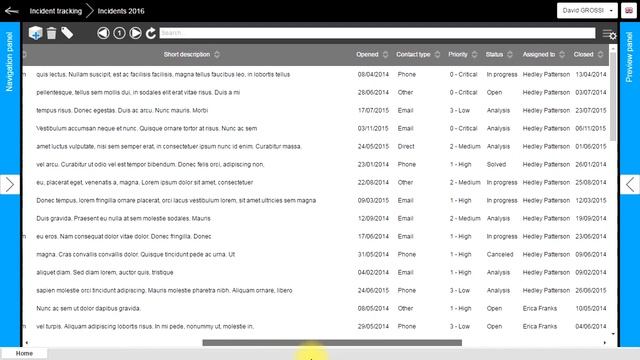Select row 'amet luctus vulputate'
This screenshot has height=360, width=640.
(x=316, y=146)
